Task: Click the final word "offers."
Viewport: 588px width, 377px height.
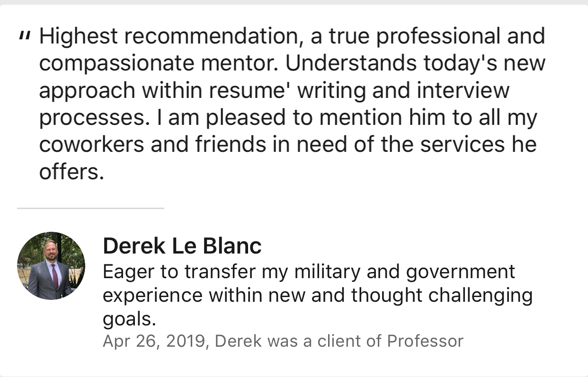Action: pos(71,172)
